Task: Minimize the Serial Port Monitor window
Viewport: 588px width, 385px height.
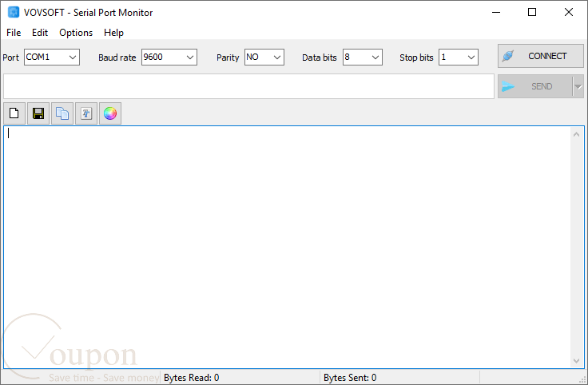Action: click(x=496, y=12)
